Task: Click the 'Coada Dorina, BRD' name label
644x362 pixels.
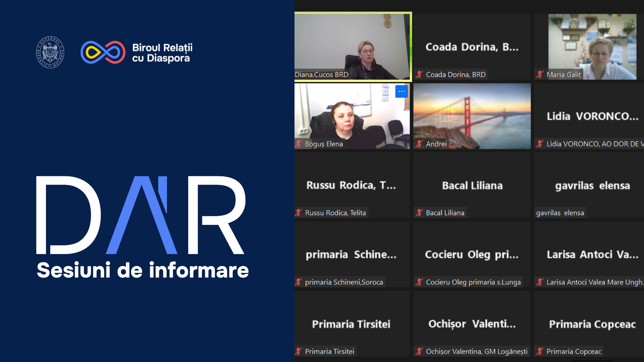Action: pyautogui.click(x=456, y=74)
